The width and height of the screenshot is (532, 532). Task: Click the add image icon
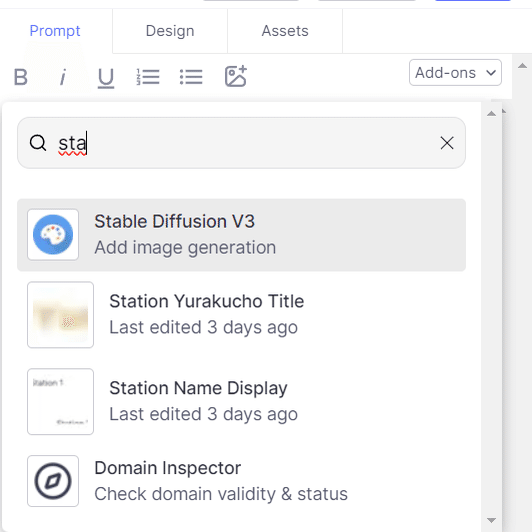[x=235, y=76]
